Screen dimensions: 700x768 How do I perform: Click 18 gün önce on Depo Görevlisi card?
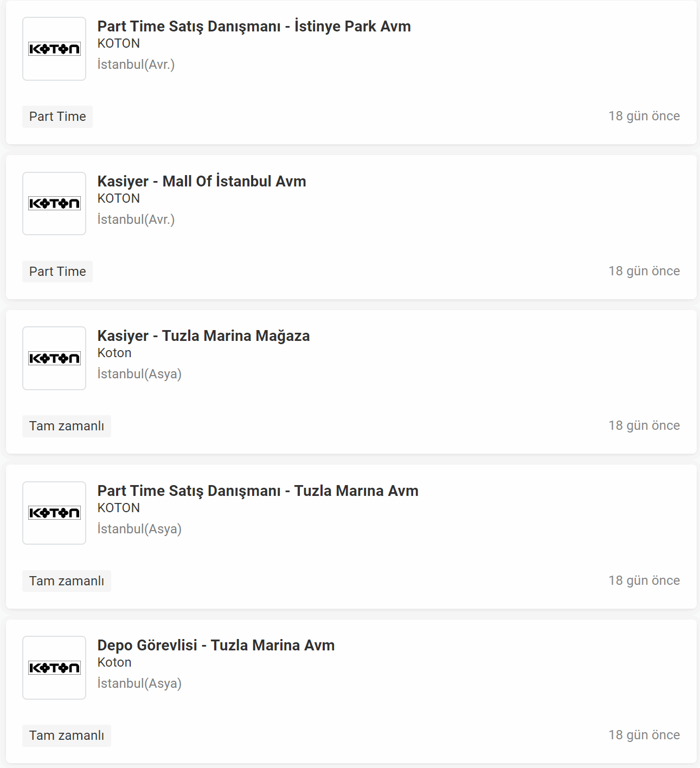click(644, 735)
